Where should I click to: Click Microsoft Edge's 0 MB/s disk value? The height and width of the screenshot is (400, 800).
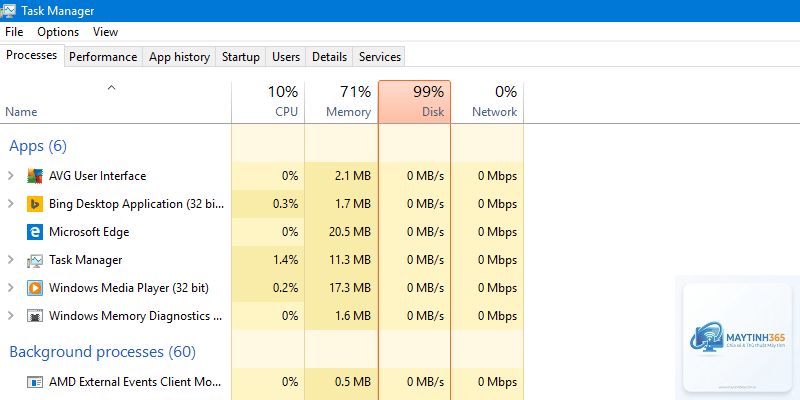click(x=426, y=232)
